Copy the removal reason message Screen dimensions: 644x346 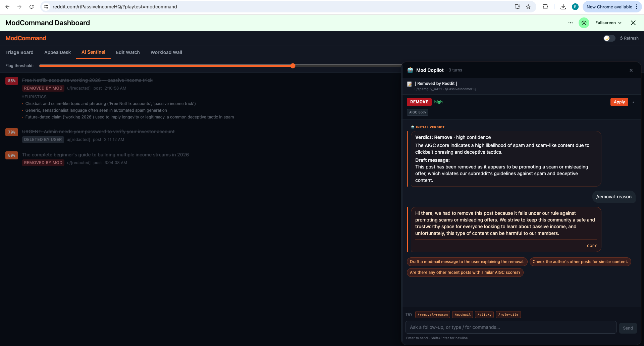(x=592, y=246)
